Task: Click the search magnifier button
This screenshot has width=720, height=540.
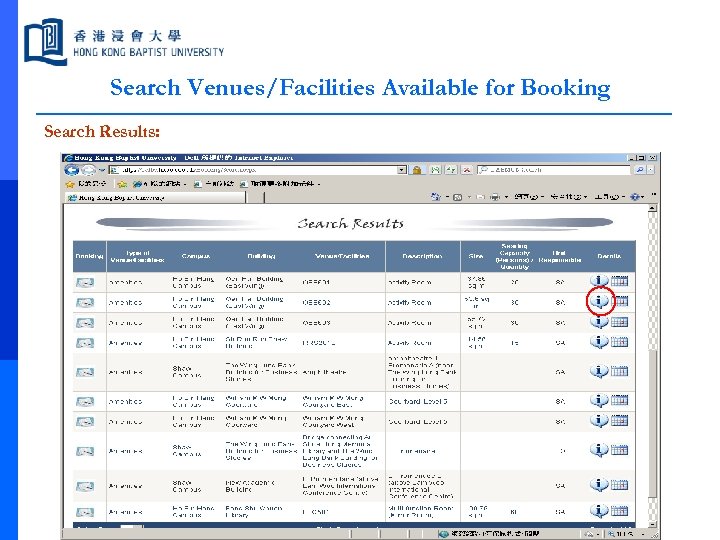Action: tap(640, 170)
